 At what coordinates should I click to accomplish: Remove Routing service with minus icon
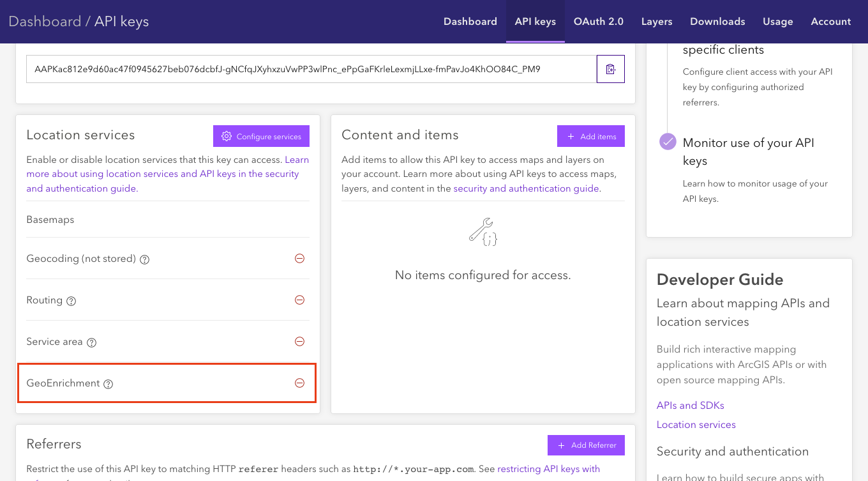299,300
